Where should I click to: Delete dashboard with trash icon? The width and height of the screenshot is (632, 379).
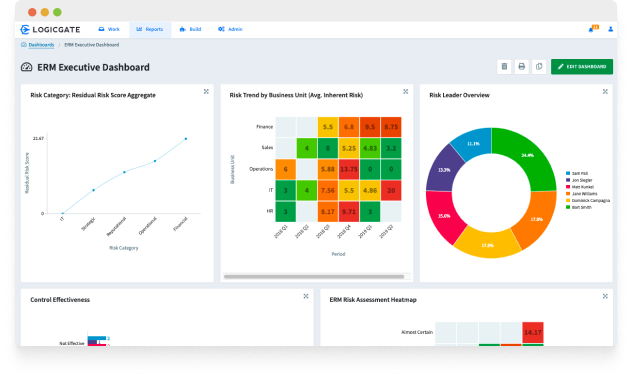[x=504, y=67]
